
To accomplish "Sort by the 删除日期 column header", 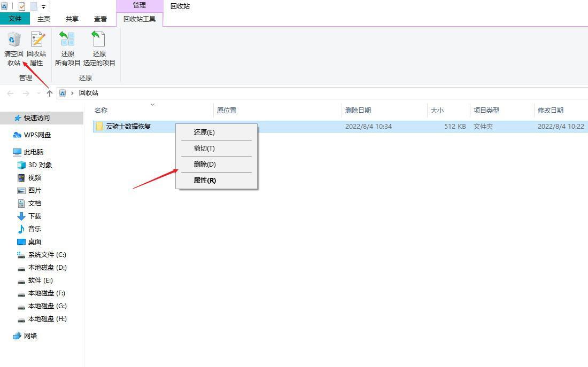I will [384, 110].
